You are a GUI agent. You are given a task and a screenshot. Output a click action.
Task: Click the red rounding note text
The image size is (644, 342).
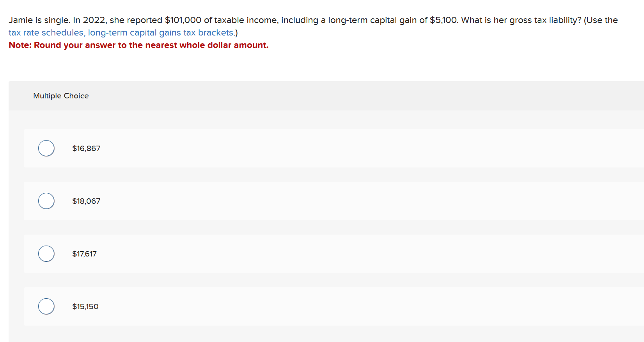pos(138,45)
